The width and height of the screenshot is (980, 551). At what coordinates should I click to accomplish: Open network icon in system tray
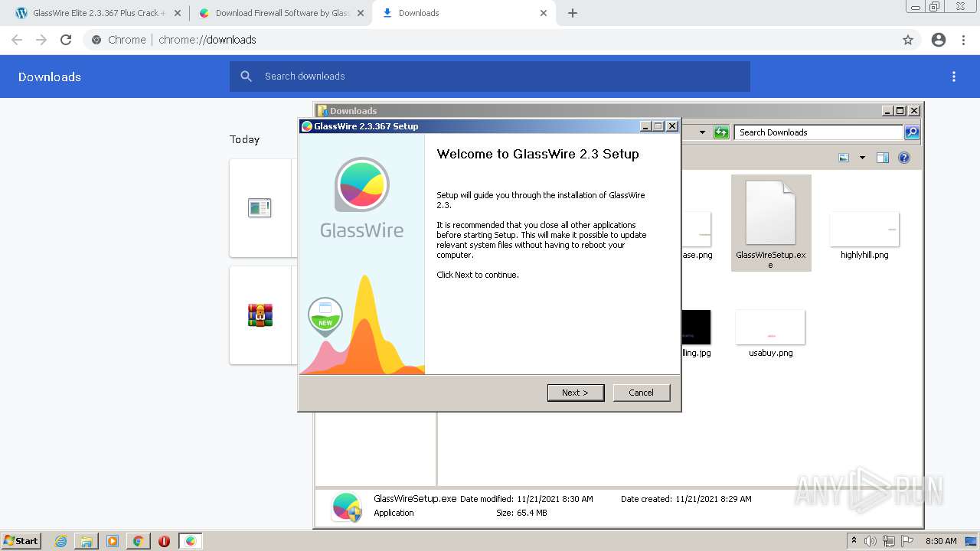click(x=889, y=541)
